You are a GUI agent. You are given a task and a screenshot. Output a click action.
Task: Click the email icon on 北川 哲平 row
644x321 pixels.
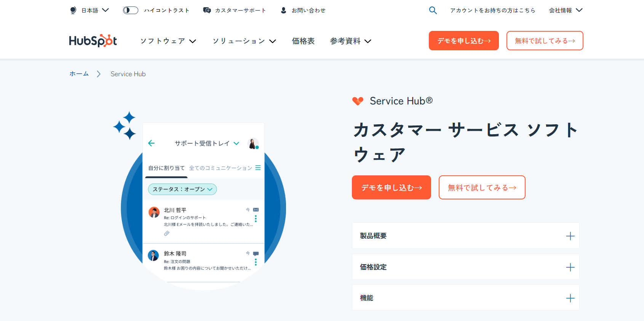(256, 210)
